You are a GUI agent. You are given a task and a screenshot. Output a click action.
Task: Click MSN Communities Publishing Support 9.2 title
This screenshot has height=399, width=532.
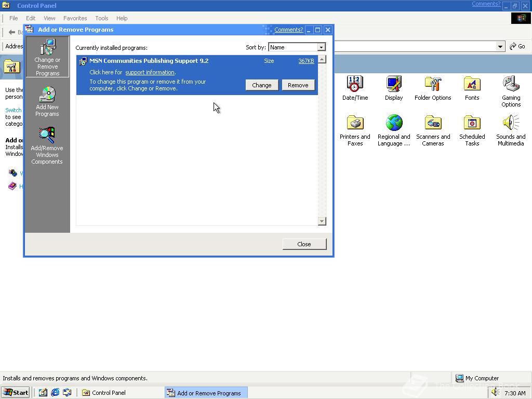click(x=149, y=61)
